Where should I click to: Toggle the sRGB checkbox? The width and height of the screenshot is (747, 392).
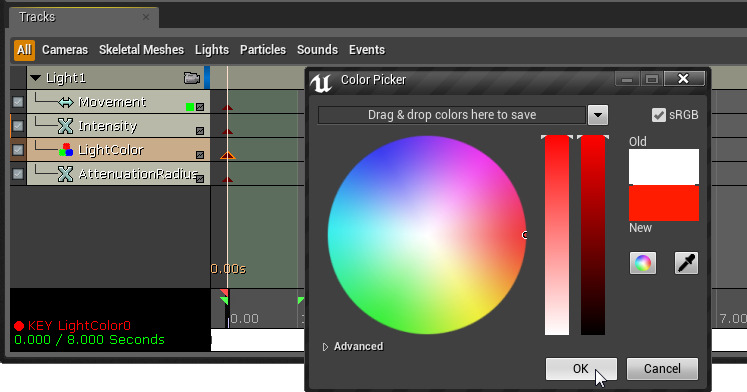point(658,115)
